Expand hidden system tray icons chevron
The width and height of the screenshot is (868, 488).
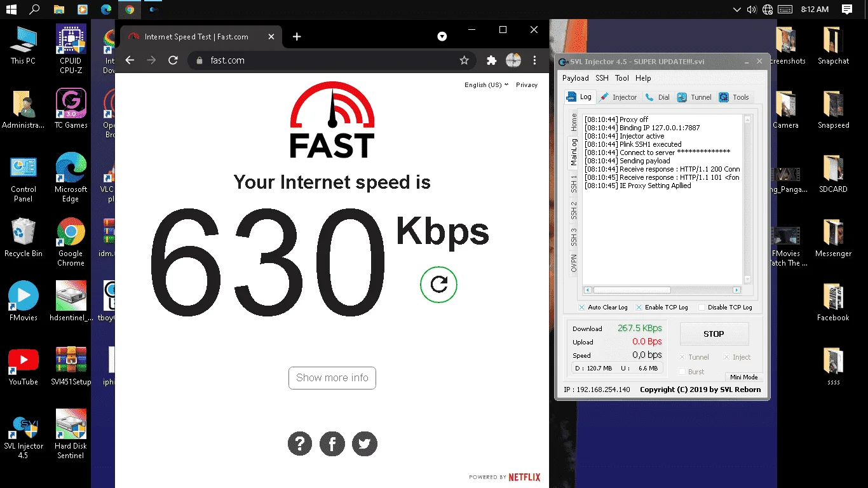click(736, 10)
